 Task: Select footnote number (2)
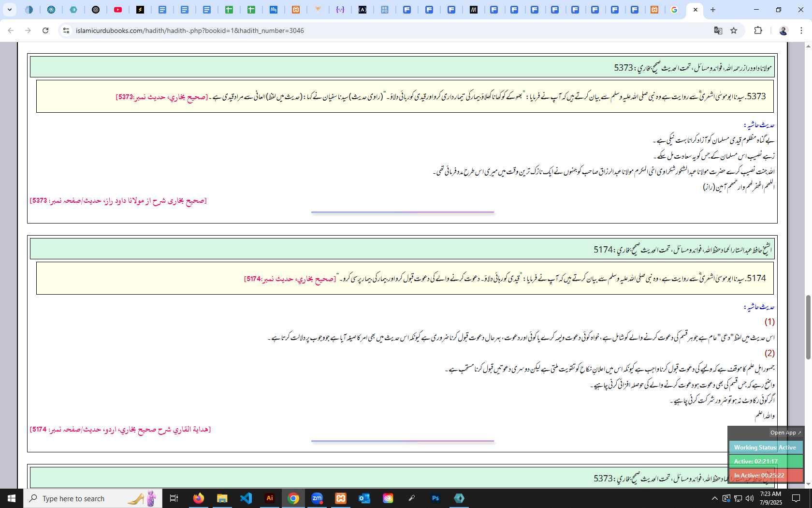[769, 353]
